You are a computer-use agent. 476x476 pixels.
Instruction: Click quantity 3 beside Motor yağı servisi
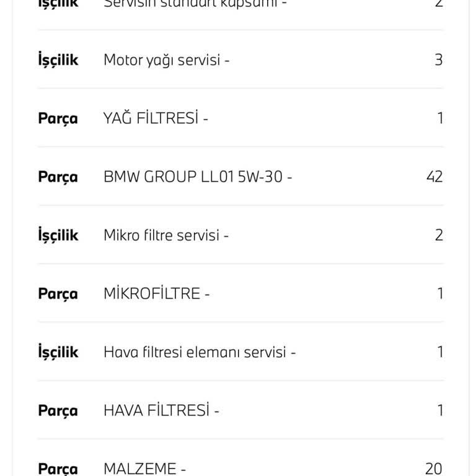(439, 60)
